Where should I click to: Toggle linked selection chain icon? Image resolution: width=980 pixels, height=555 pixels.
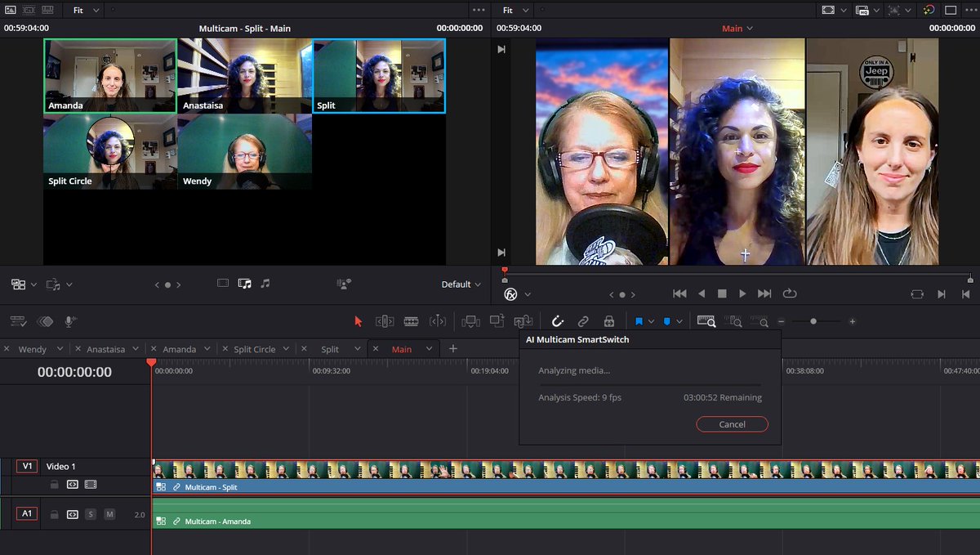pos(583,320)
